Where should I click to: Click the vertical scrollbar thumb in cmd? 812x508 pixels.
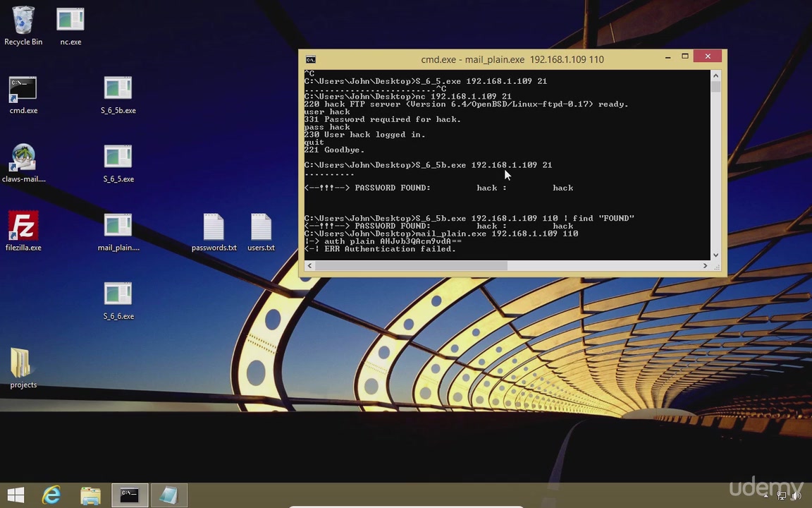[x=715, y=86]
